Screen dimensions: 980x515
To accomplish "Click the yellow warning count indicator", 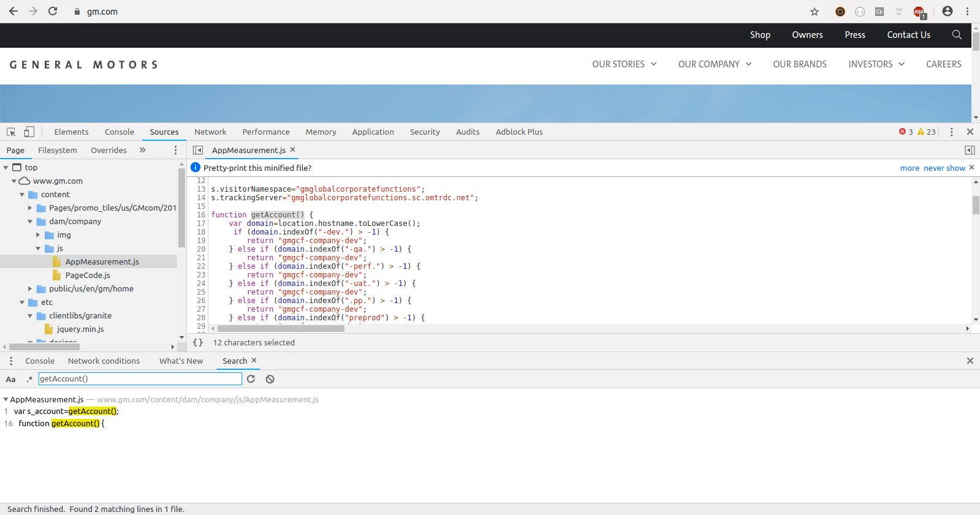I will click(x=927, y=132).
